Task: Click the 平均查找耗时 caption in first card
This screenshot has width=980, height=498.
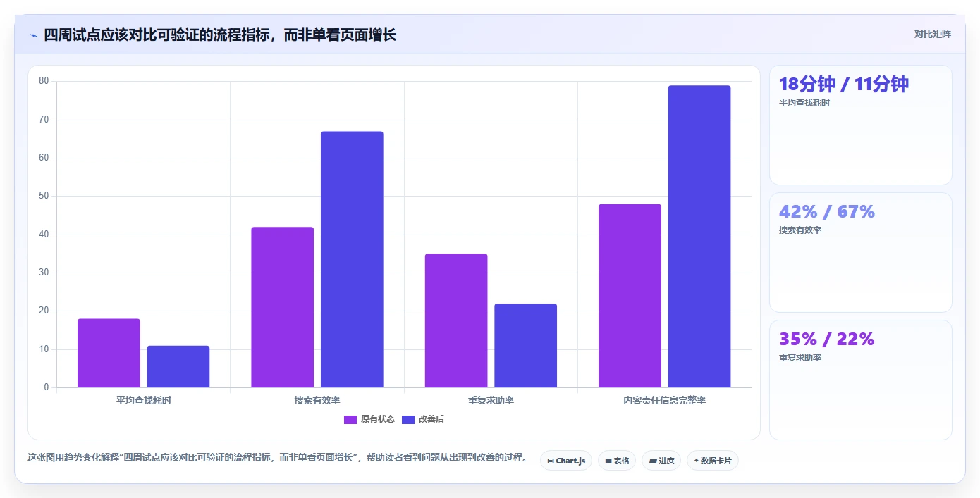Action: (x=804, y=103)
